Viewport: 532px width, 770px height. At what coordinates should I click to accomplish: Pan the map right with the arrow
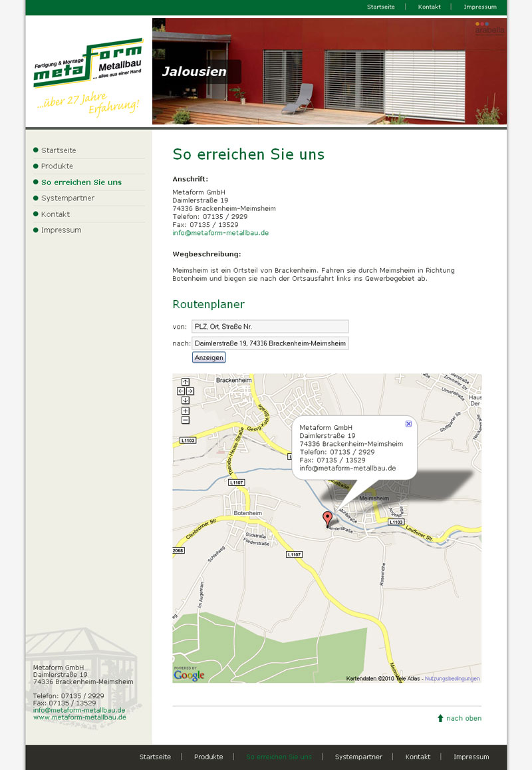[190, 391]
